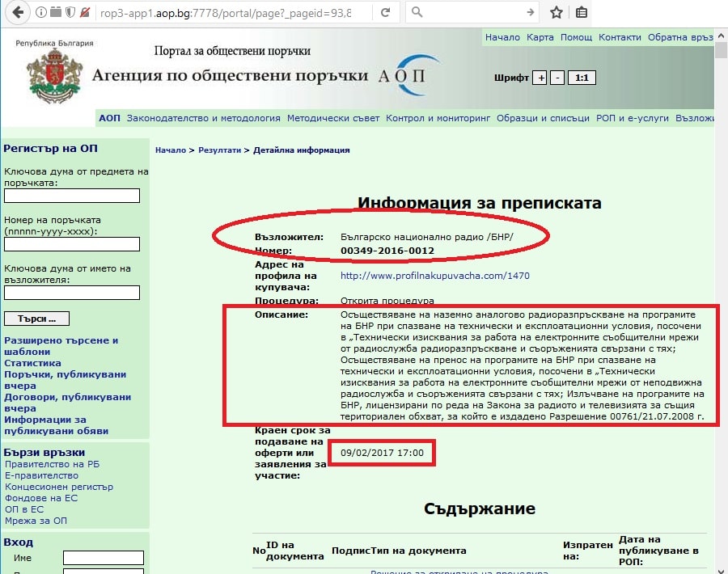Screen dimensions: 728x574
Task: Open РОП и е-услуги menu
Action: coord(633,118)
